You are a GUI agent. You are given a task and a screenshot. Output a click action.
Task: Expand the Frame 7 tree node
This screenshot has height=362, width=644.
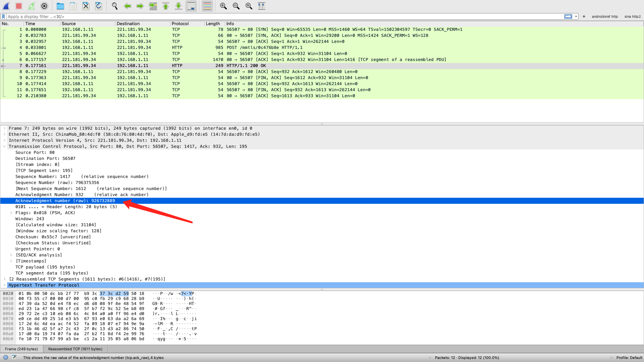coord(4,128)
